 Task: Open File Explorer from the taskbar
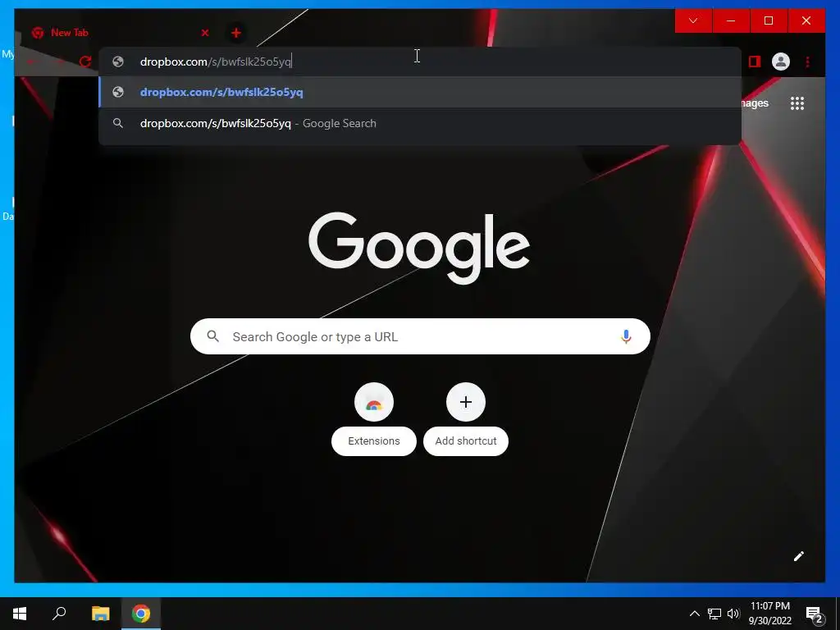click(100, 614)
